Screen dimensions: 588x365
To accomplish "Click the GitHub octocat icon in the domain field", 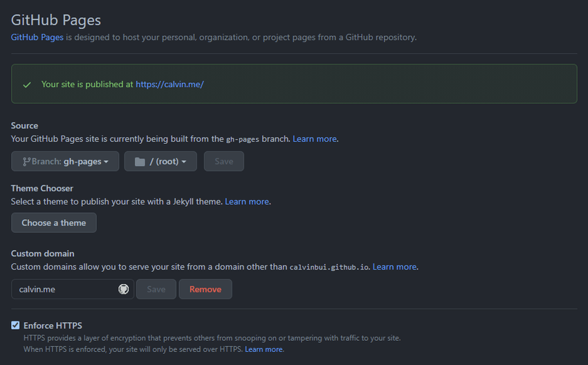I will pos(124,289).
